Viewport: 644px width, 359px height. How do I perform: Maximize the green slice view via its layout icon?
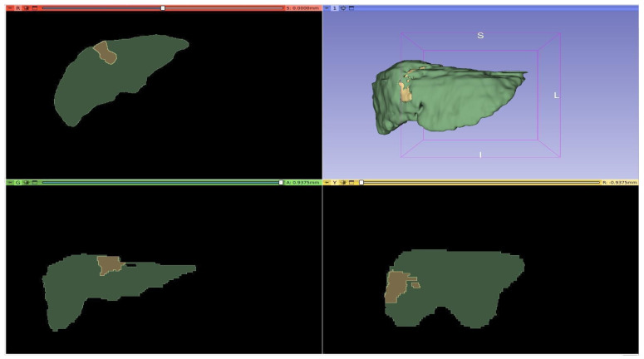(35, 182)
